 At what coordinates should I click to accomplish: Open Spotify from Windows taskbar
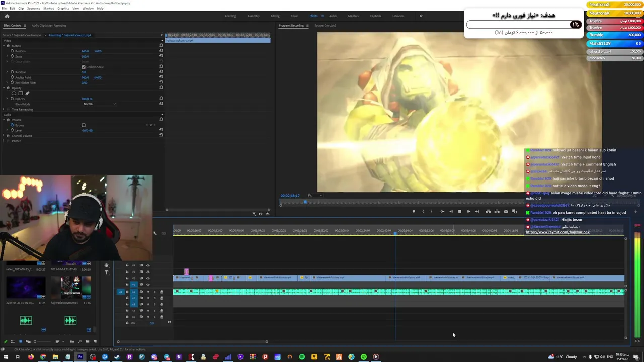302,357
